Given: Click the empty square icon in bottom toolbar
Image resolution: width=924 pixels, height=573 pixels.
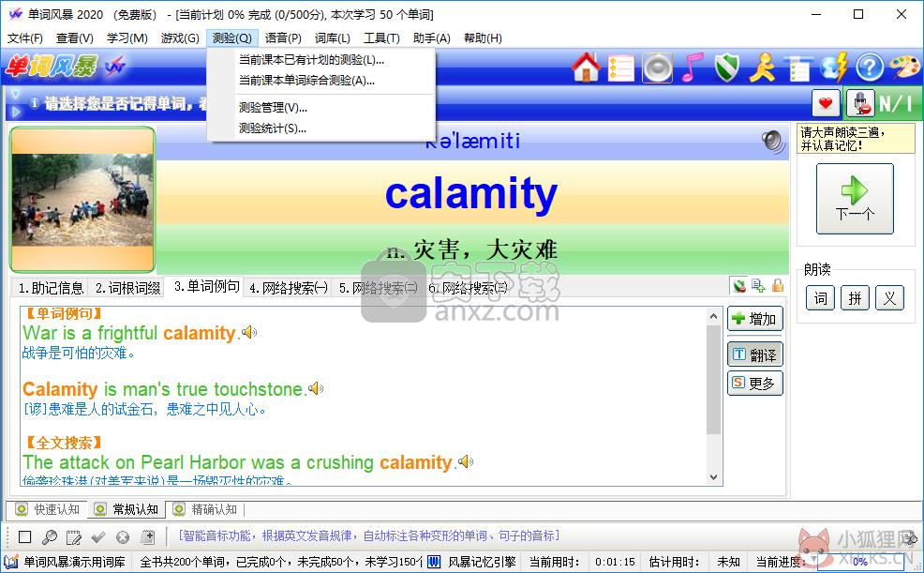Looking at the screenshot, I should point(24,537).
